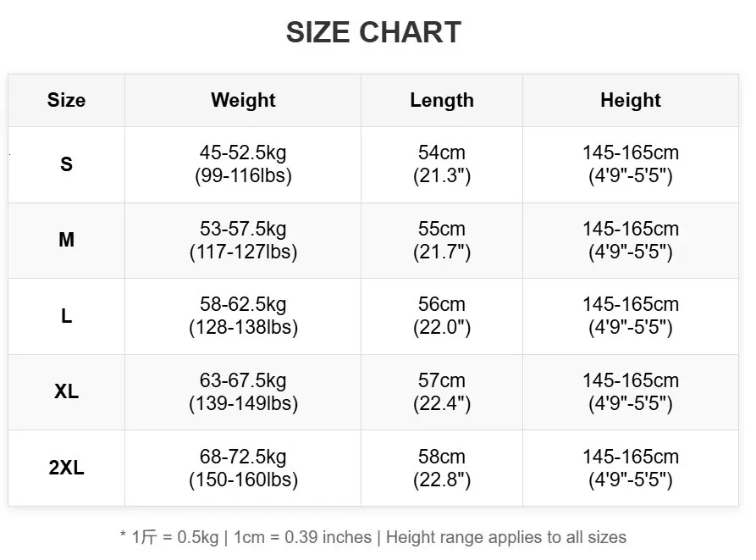Select the Size column header
This screenshot has width=756, height=560.
tap(66, 100)
